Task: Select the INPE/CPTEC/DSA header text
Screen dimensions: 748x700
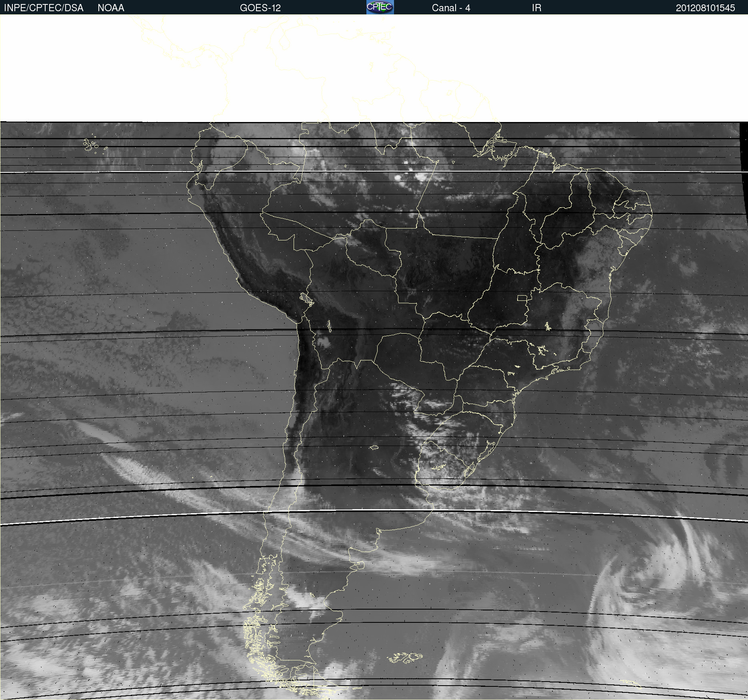Action: [x=44, y=8]
